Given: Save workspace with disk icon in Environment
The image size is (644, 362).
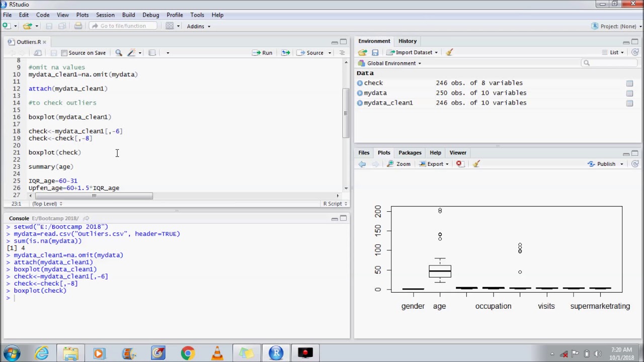Looking at the screenshot, I should (x=375, y=52).
